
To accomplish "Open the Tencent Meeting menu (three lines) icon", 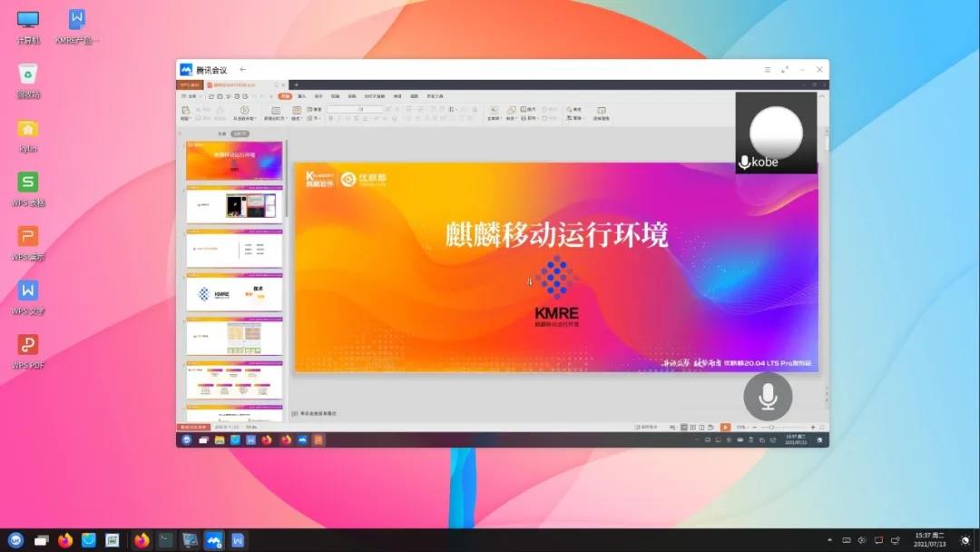I will [767, 70].
